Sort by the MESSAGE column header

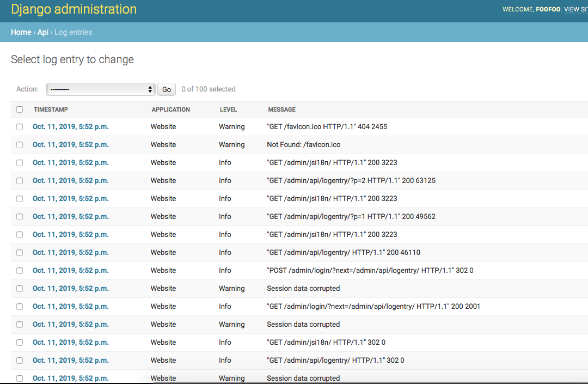(x=281, y=109)
